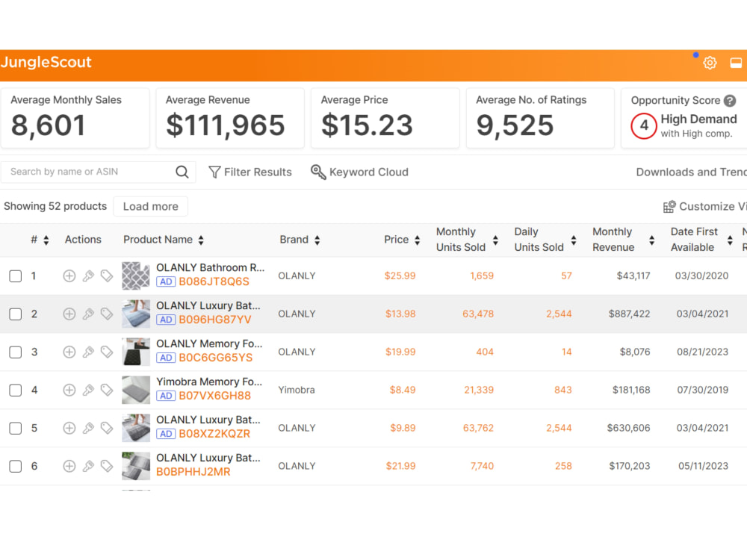Open ASIN link B0BPHHJ2MR

coord(193,472)
